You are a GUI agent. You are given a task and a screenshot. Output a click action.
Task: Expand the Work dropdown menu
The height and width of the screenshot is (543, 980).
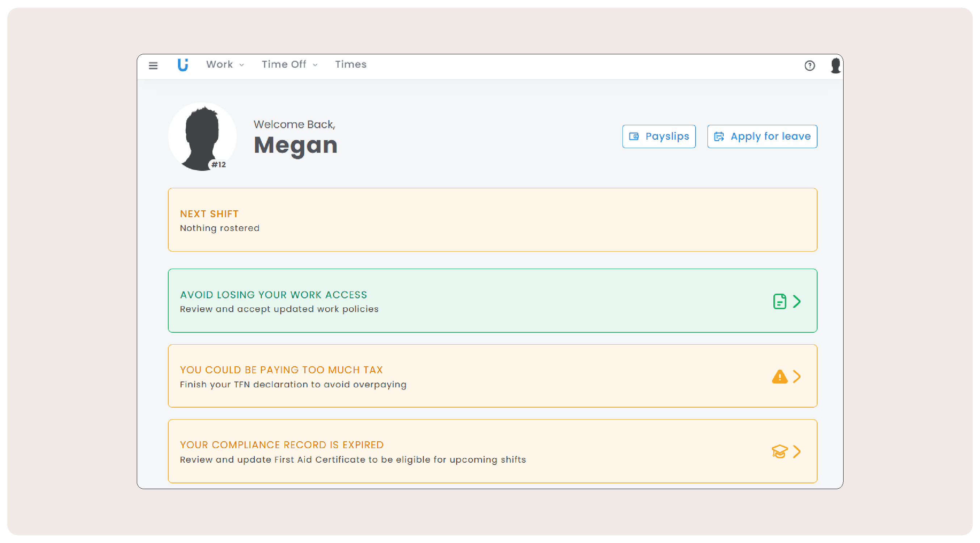coord(225,64)
